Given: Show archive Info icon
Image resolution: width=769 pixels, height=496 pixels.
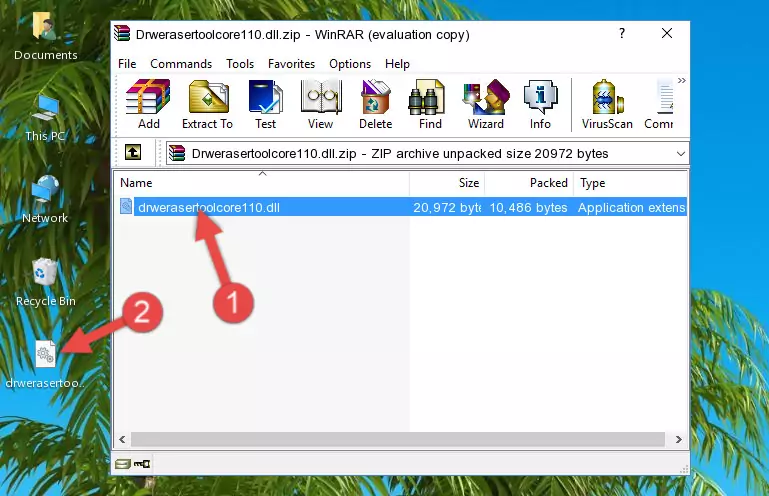Looking at the screenshot, I should click(x=540, y=104).
